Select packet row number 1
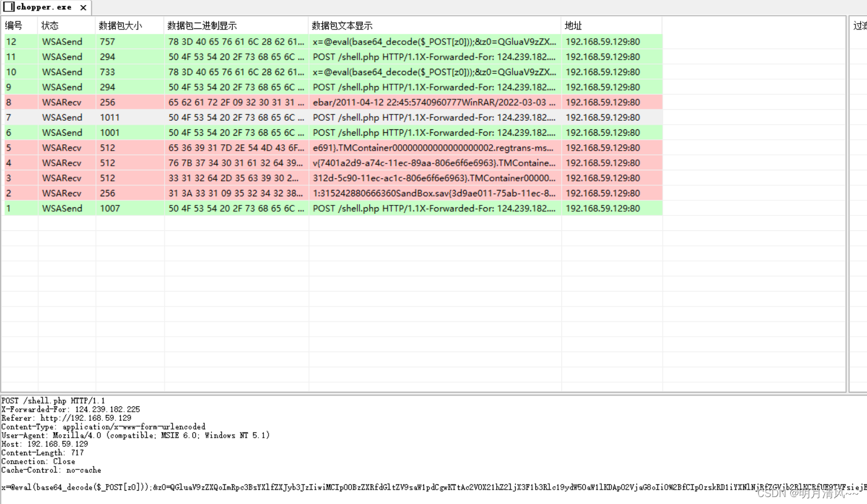 tap(333, 208)
